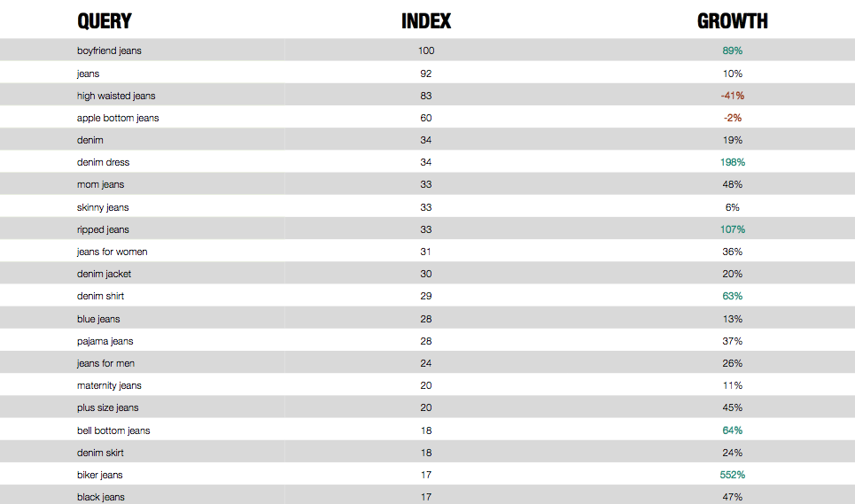This screenshot has height=504, width=855.
Task: Select the boyfriend jeans query row
Action: coord(427,50)
